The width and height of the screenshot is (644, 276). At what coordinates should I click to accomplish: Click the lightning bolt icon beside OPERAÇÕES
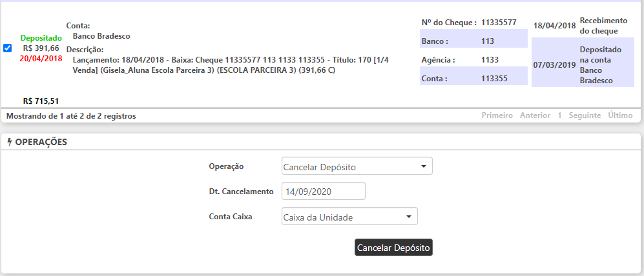point(9,142)
